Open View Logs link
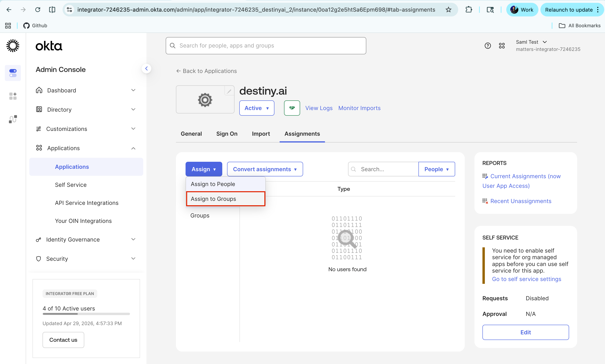The image size is (605, 364). (319, 108)
